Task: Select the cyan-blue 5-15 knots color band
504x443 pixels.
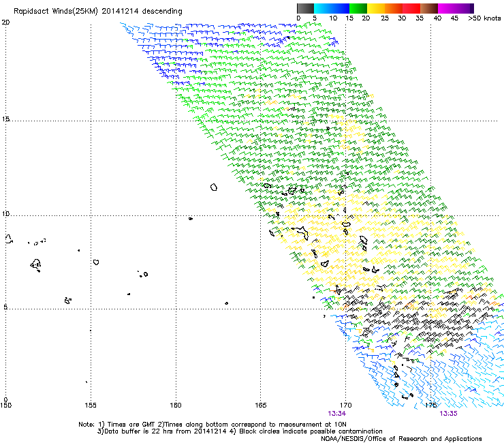Action: [332, 8]
